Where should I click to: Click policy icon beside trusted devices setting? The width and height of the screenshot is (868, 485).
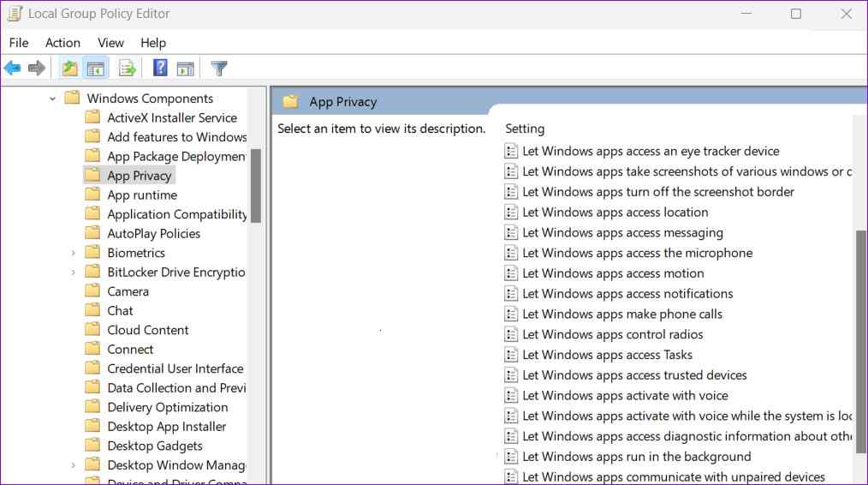point(511,375)
